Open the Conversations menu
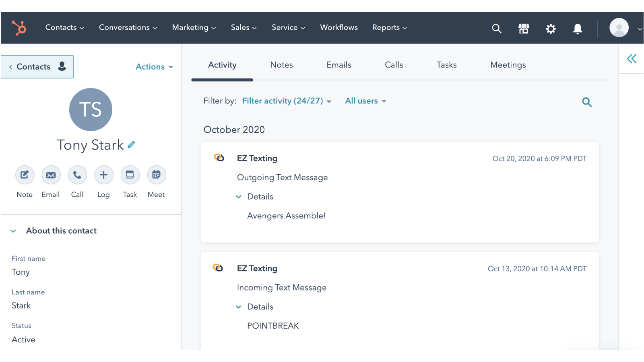Screen dimensions: 644x362 (128, 28)
